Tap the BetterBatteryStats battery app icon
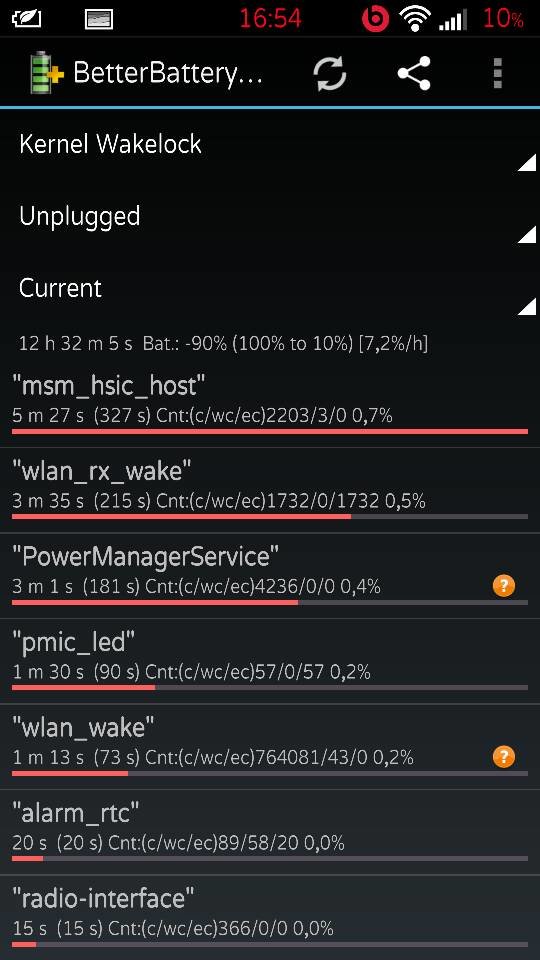Image resolution: width=540 pixels, height=960 pixels. pos(47,73)
